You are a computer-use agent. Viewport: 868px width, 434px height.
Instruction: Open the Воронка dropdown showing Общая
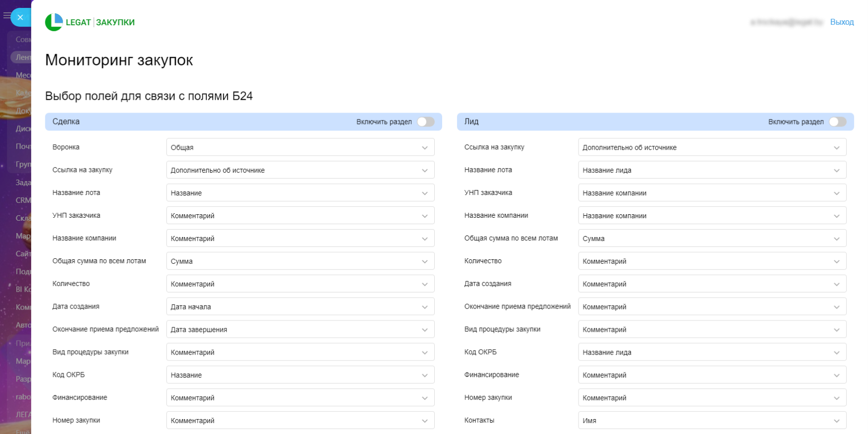(x=300, y=148)
